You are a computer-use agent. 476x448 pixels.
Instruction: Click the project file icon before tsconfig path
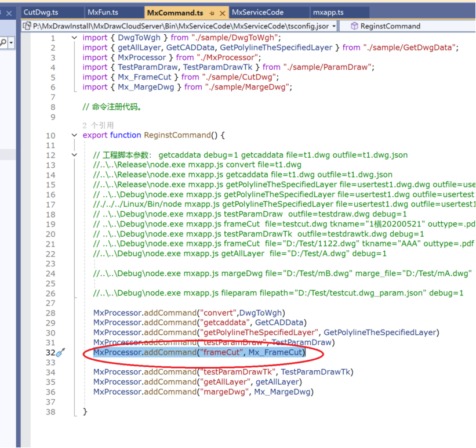[x=27, y=26]
